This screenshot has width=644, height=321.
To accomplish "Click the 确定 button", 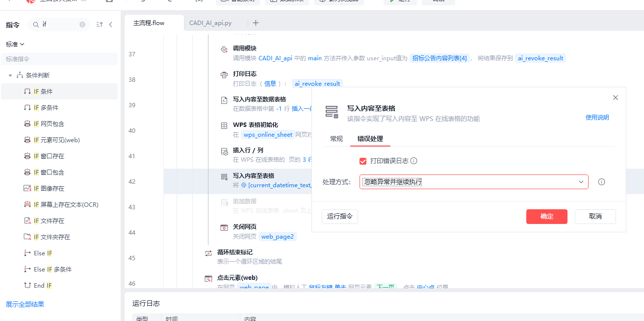I will tap(547, 217).
